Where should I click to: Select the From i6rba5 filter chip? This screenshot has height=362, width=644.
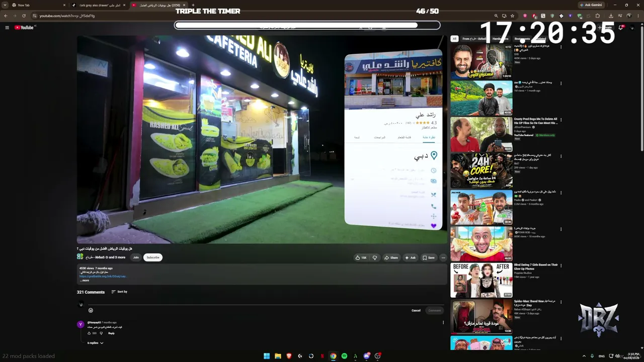tap(474, 39)
